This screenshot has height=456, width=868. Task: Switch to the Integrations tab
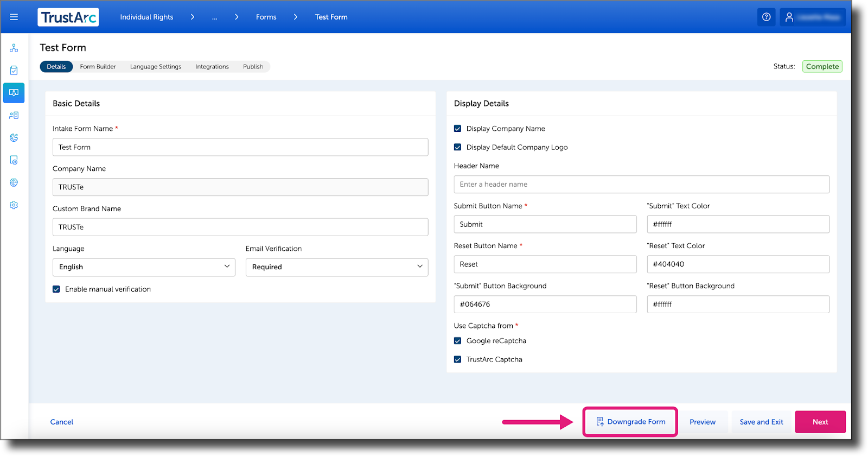(212, 67)
